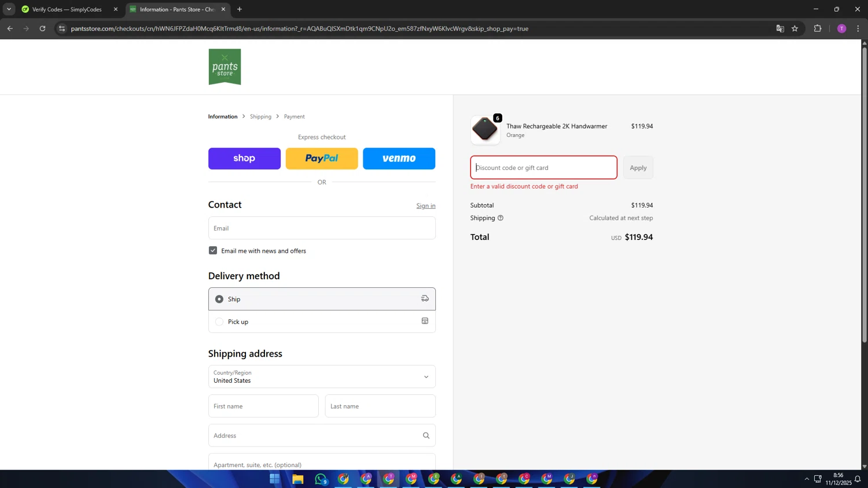Select the Information Pants Store tab
Viewport: 868px width, 488px height.
[x=177, y=9]
